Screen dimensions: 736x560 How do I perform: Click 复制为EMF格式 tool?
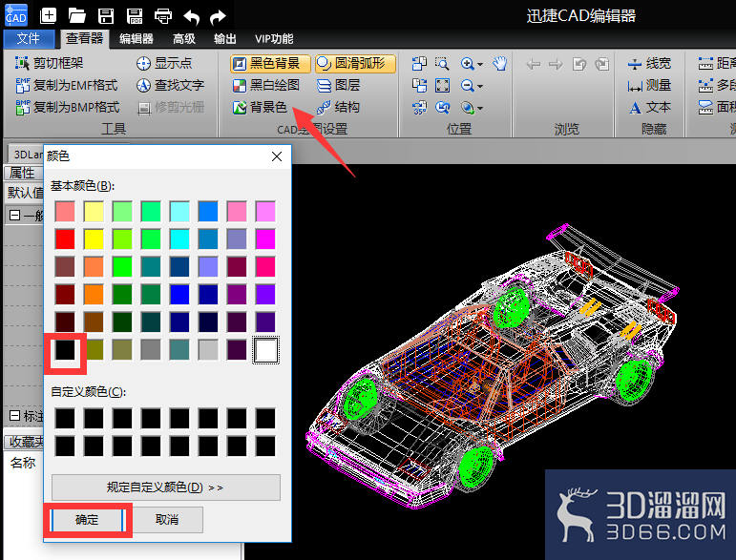66,85
